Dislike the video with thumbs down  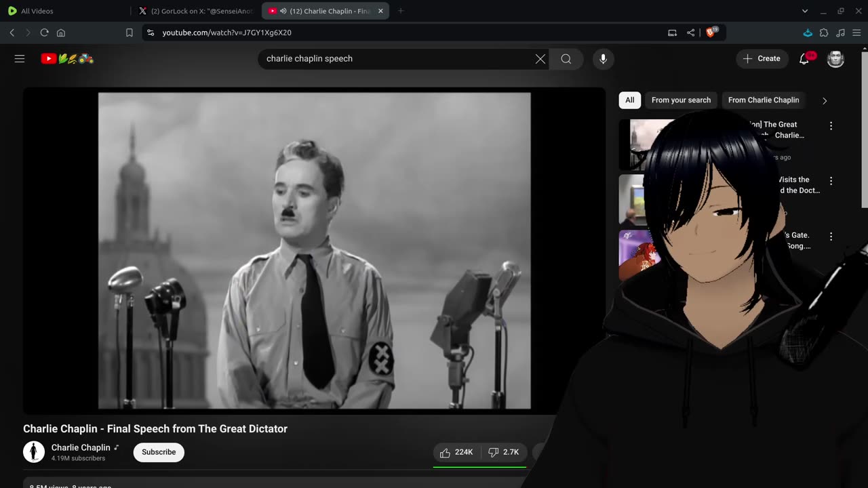point(504,452)
